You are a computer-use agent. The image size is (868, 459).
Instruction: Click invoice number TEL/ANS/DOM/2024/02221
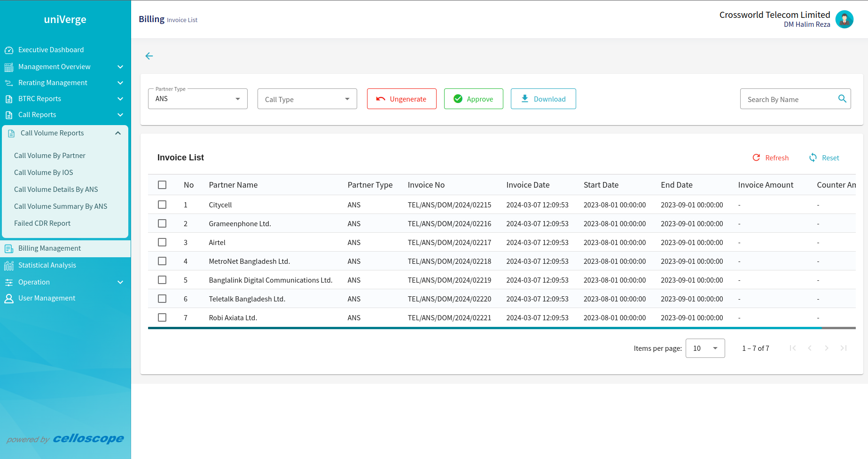449,318
